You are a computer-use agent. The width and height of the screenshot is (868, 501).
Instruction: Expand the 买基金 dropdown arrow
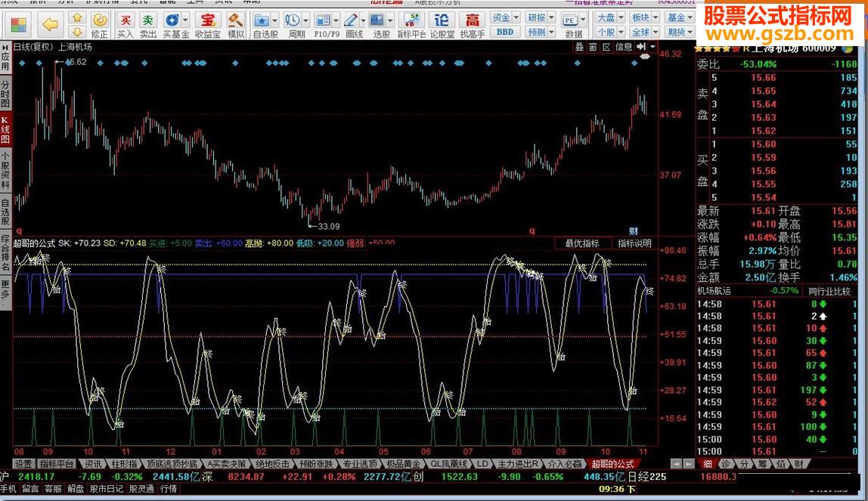coord(185,20)
